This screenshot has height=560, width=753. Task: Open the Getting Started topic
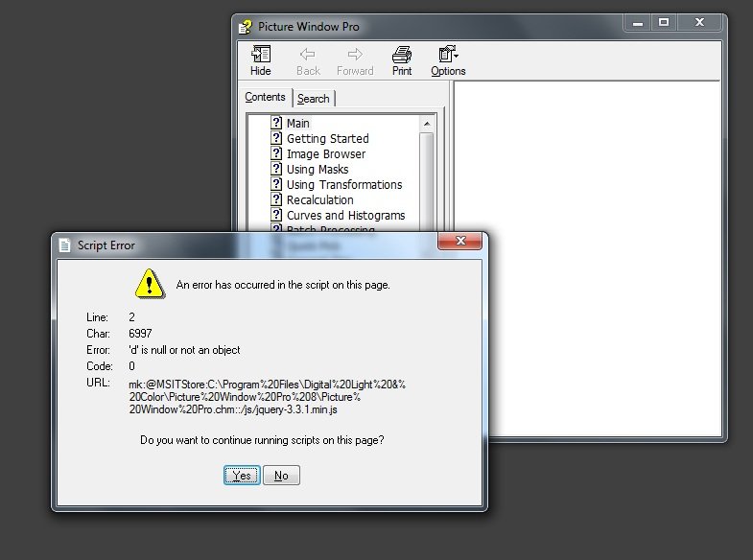328,139
